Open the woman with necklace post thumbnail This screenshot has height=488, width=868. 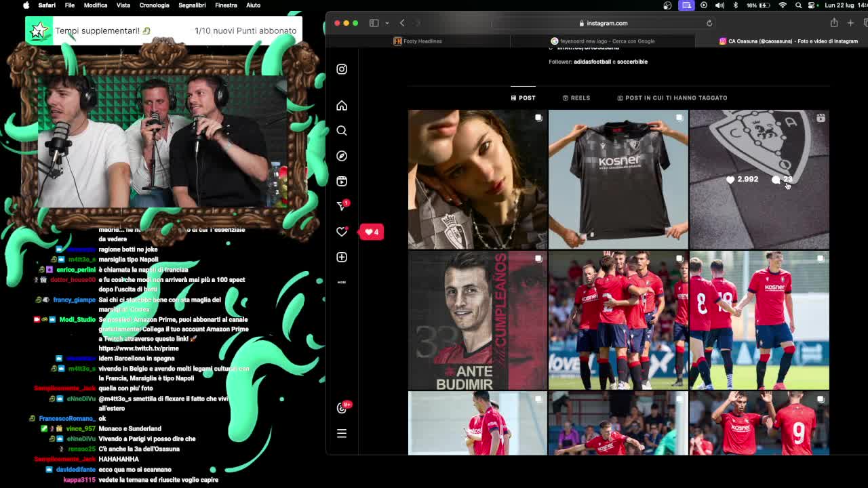(x=477, y=180)
